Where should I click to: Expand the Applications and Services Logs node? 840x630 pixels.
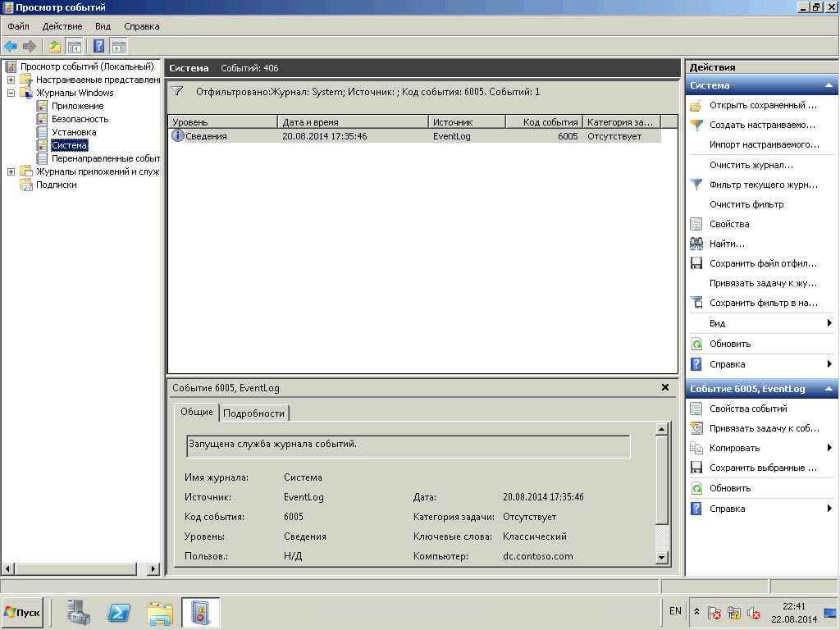tap(11, 171)
